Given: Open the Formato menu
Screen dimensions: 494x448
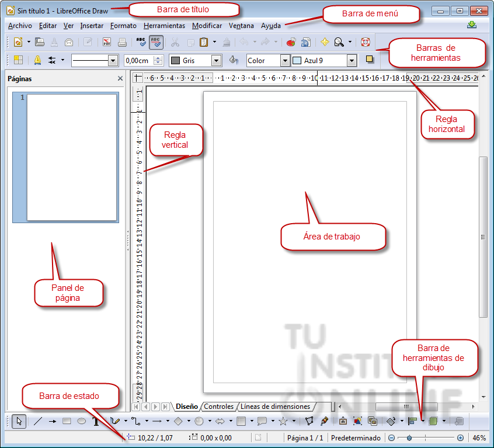Looking at the screenshot, I should [123, 26].
